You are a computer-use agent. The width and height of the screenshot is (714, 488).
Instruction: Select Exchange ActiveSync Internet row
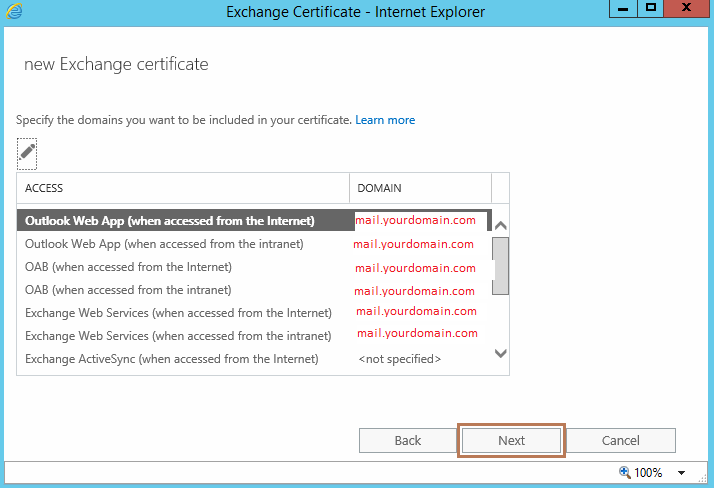254,359
